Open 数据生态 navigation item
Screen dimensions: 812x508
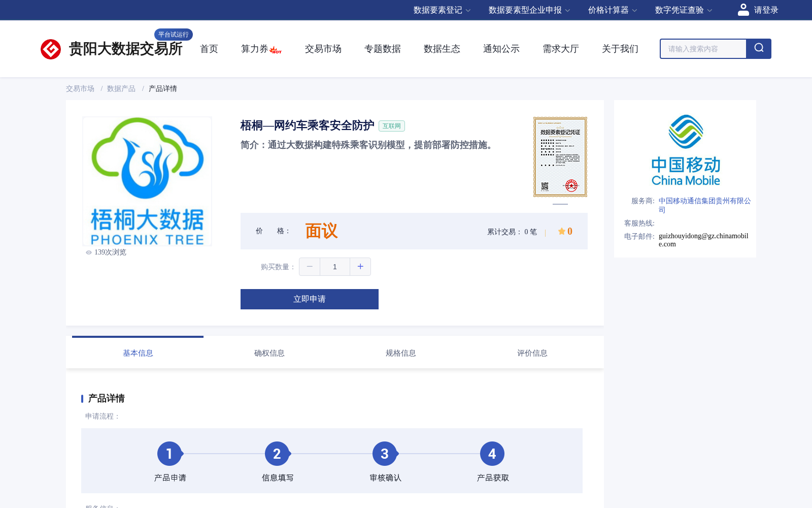pos(442,49)
